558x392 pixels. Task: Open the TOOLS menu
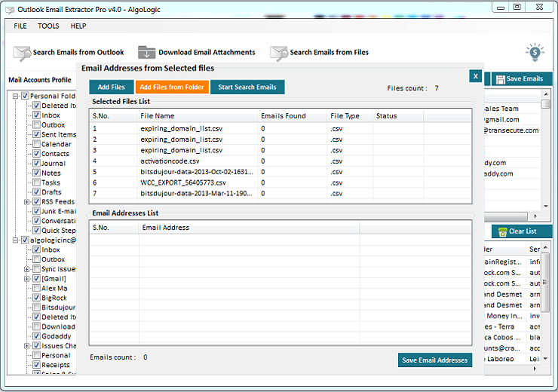(48, 26)
